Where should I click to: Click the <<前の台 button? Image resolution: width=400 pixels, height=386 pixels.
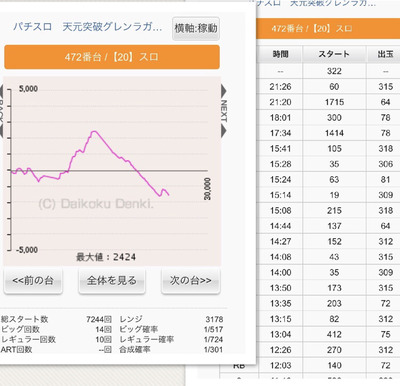coord(33,281)
